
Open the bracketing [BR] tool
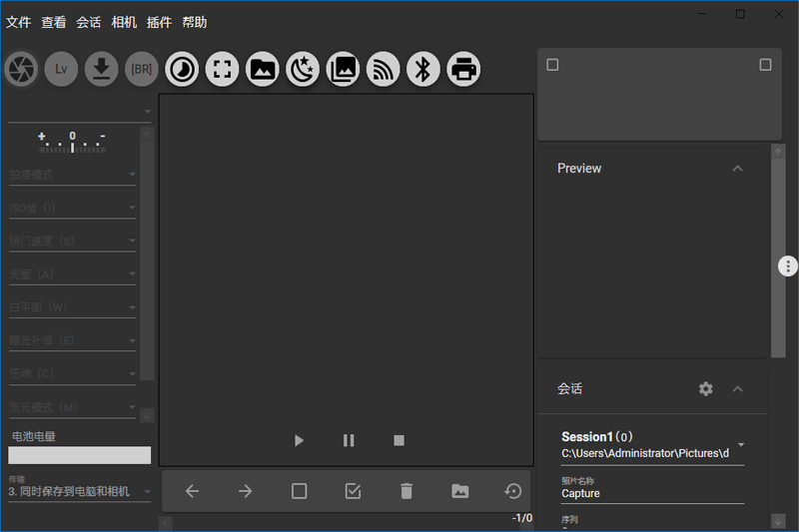click(141, 69)
